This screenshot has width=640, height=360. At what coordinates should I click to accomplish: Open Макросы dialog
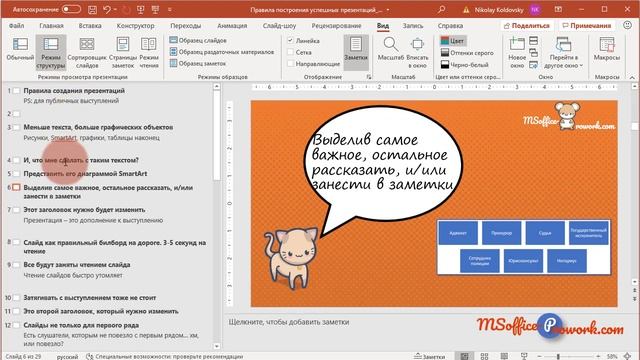pyautogui.click(x=607, y=49)
